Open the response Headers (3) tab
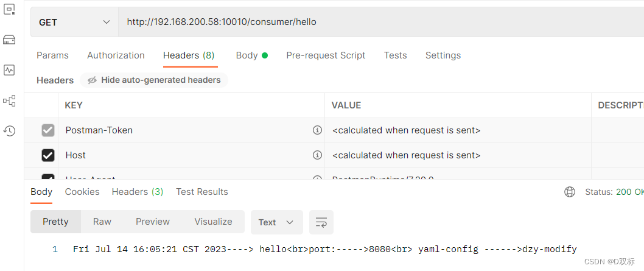This screenshot has height=271, width=644. pyautogui.click(x=138, y=192)
